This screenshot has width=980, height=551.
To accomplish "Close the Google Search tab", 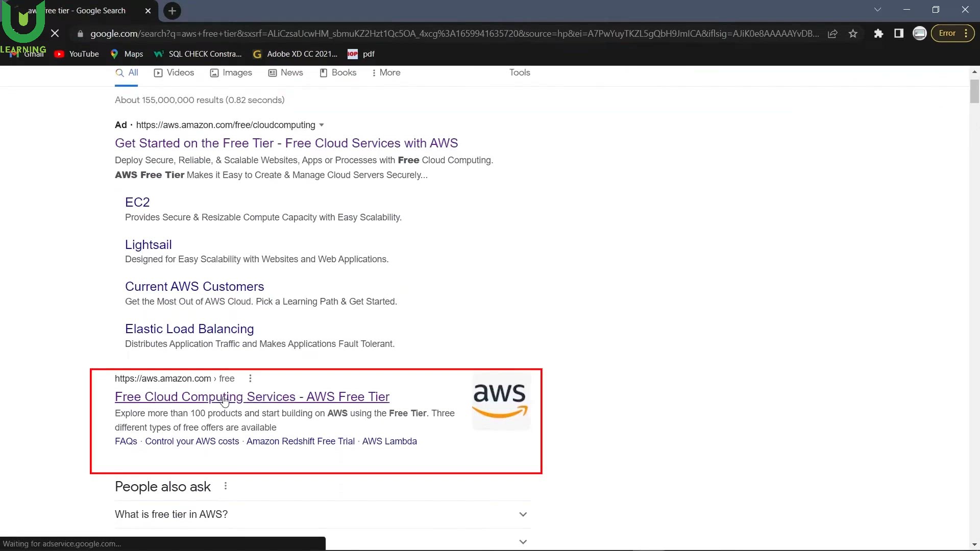I will [x=148, y=11].
